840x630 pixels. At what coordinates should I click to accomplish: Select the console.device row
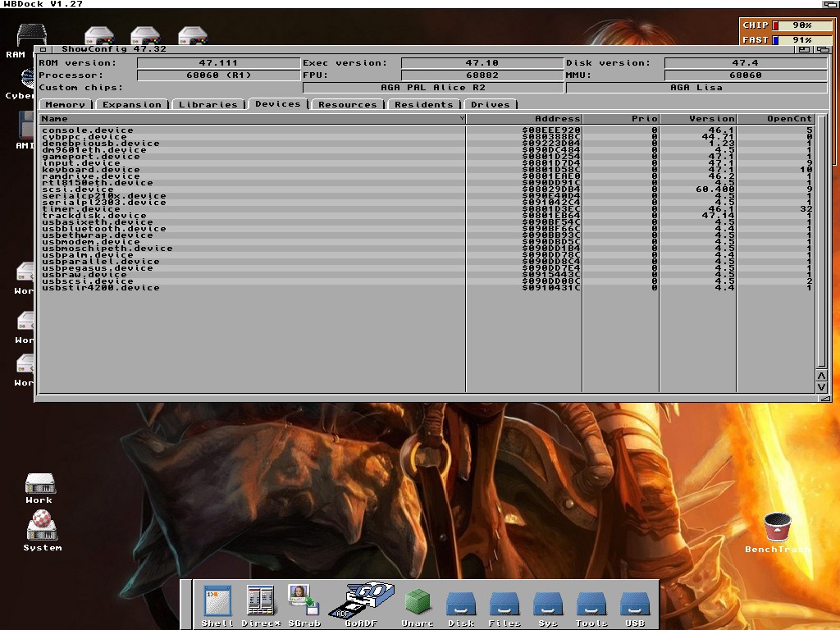427,130
